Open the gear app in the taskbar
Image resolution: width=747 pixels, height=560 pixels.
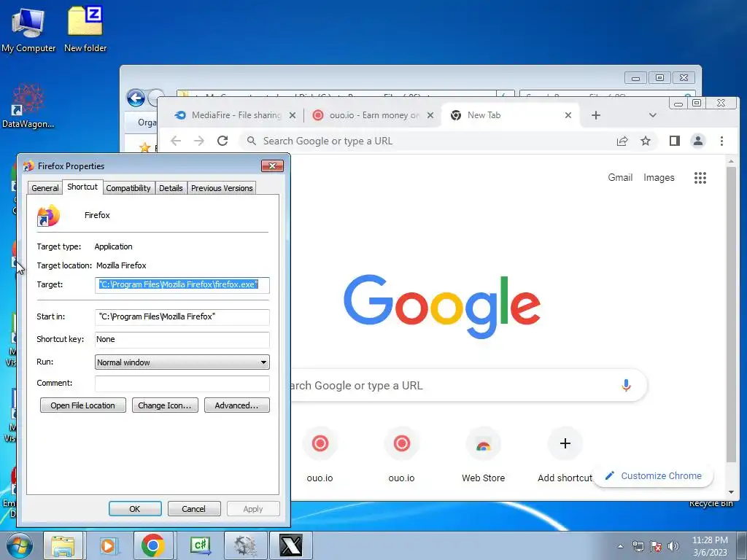point(245,545)
